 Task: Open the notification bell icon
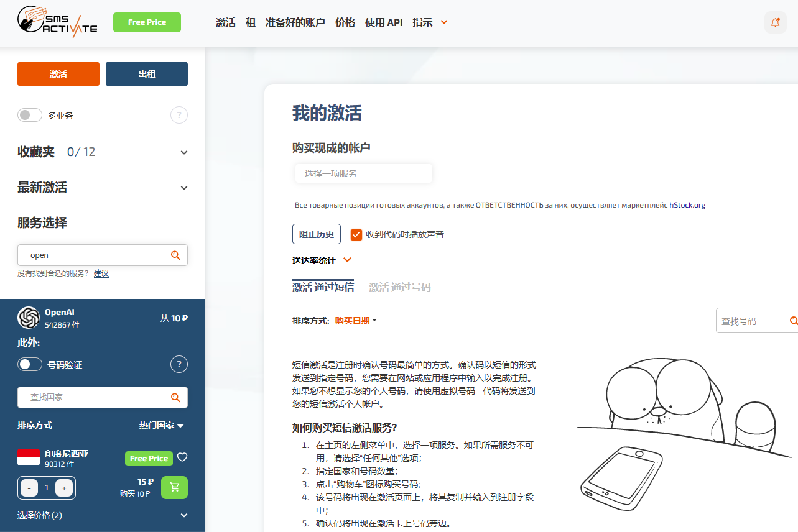click(x=776, y=22)
